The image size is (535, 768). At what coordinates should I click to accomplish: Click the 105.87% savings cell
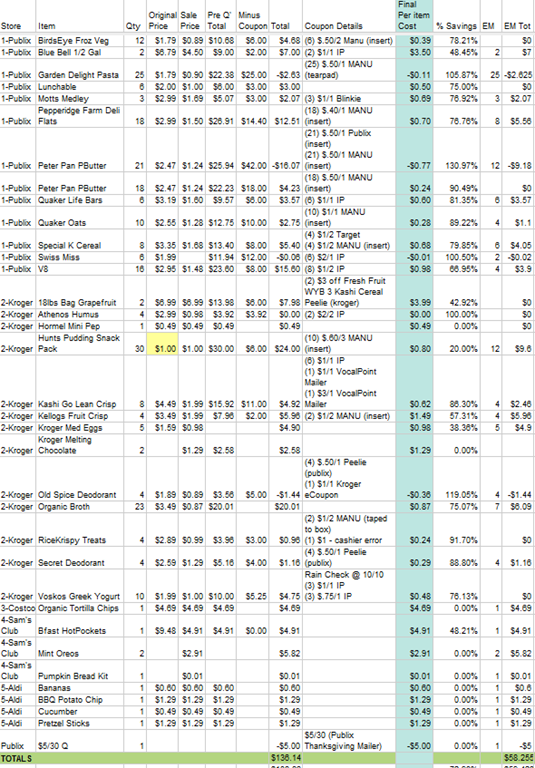(x=456, y=70)
